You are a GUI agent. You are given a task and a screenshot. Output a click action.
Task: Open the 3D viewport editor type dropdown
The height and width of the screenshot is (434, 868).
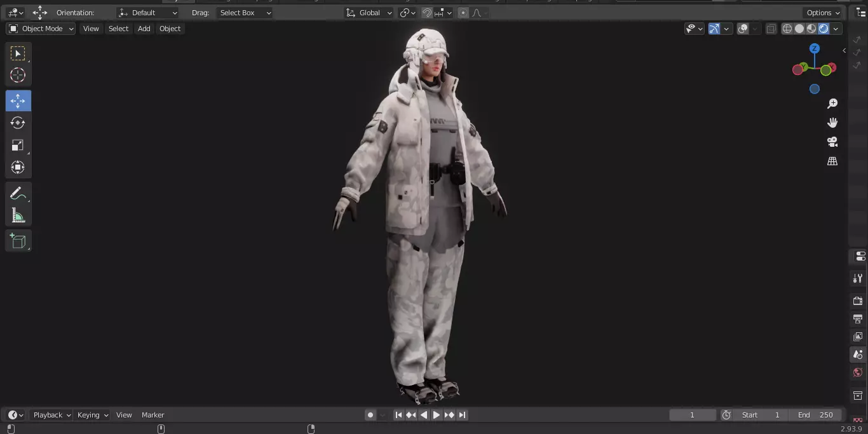click(x=15, y=13)
